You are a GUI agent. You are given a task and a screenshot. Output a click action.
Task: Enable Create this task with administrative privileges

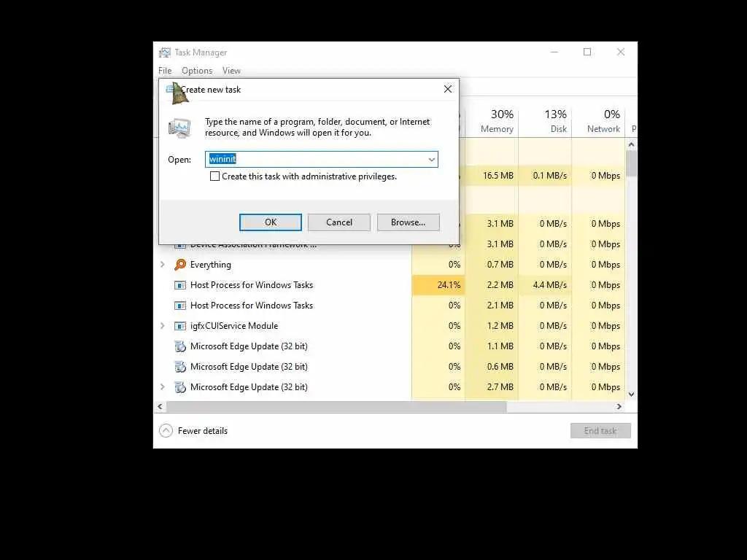215,176
